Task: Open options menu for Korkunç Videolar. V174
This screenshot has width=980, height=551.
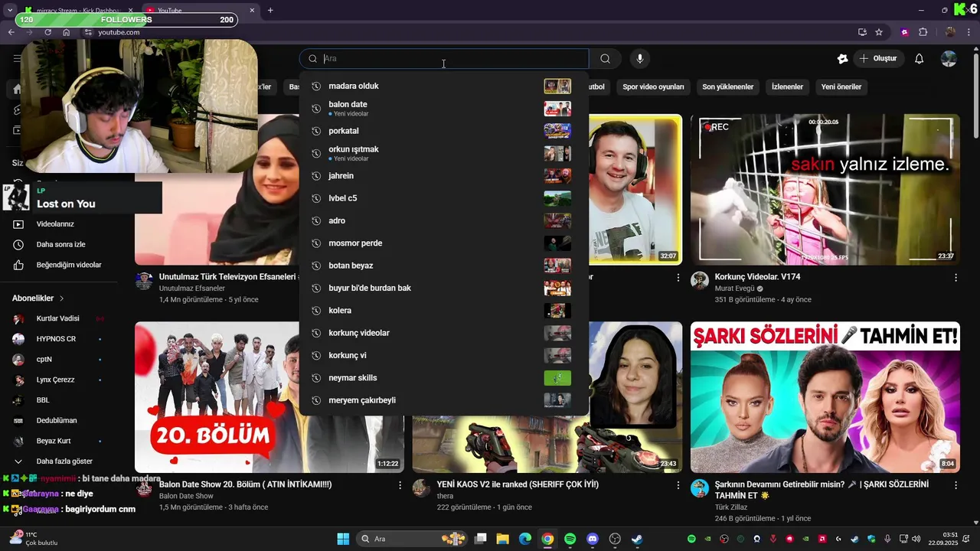Action: pyautogui.click(x=955, y=278)
